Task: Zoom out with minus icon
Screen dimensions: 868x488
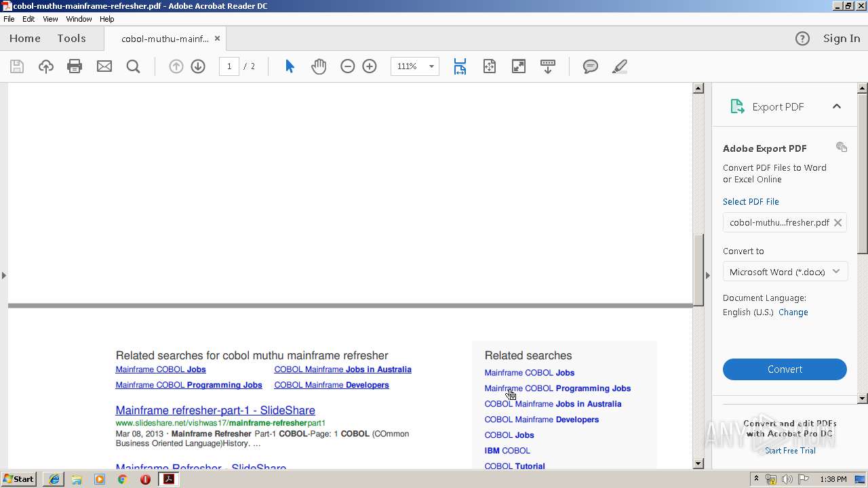Action: click(348, 66)
